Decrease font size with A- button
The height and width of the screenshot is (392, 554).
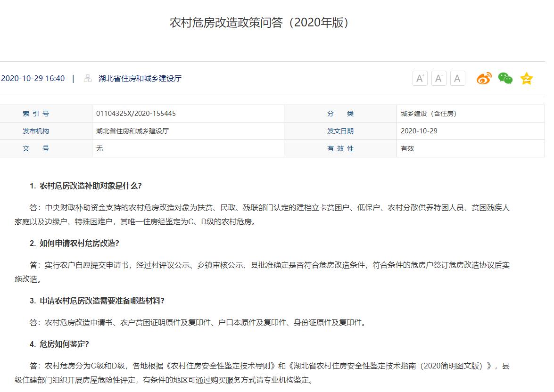point(438,78)
